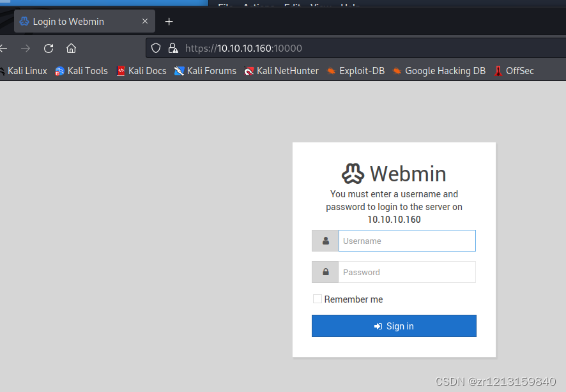Click the bold 10.10.10.160 server address text

[x=394, y=220]
